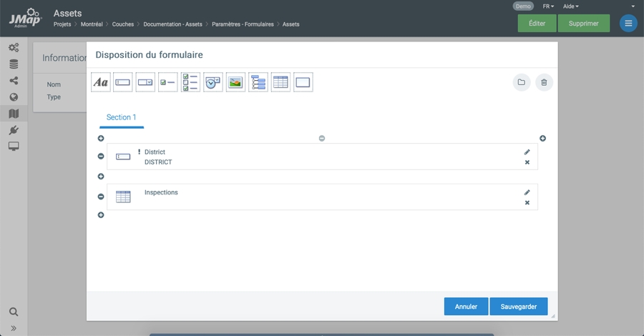The height and width of the screenshot is (336, 644).
Task: Collapse the District row with minus button
Action: [101, 157]
